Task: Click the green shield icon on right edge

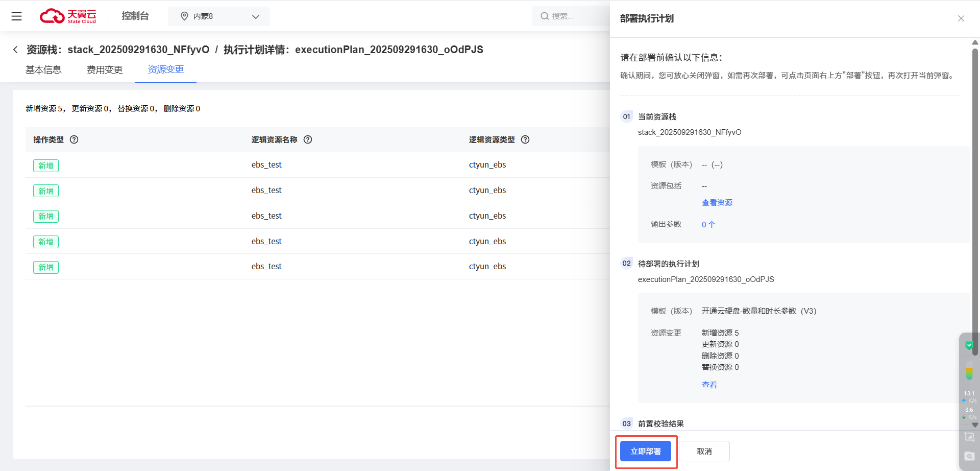Action: [969, 345]
